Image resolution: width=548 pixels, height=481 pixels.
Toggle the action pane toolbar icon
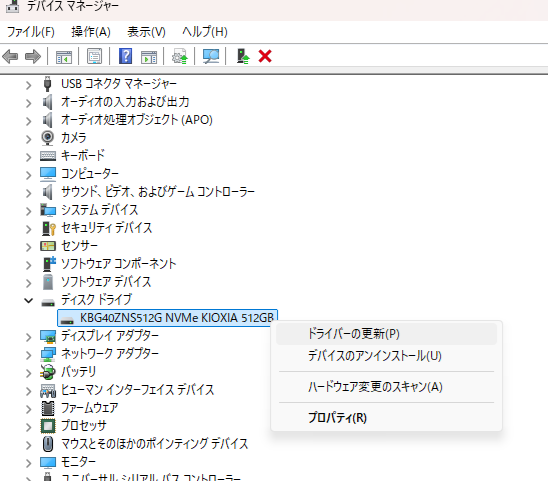coord(149,56)
